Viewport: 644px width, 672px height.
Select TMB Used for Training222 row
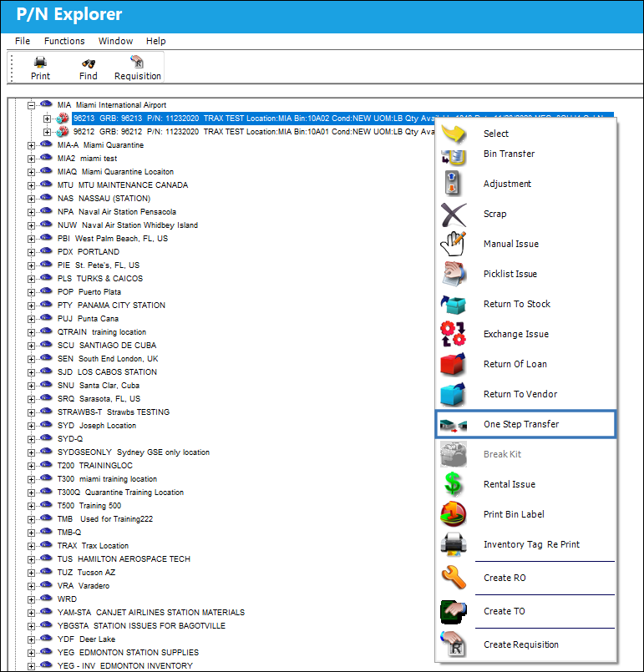pos(105,519)
